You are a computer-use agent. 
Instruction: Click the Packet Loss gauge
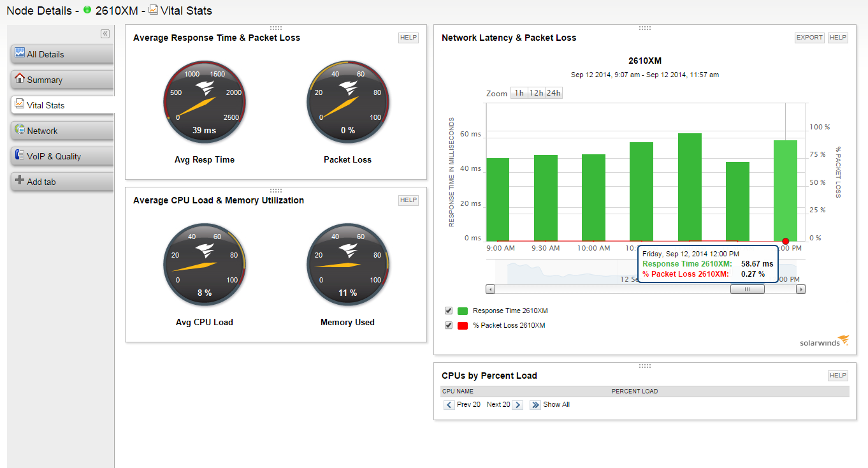(347, 103)
